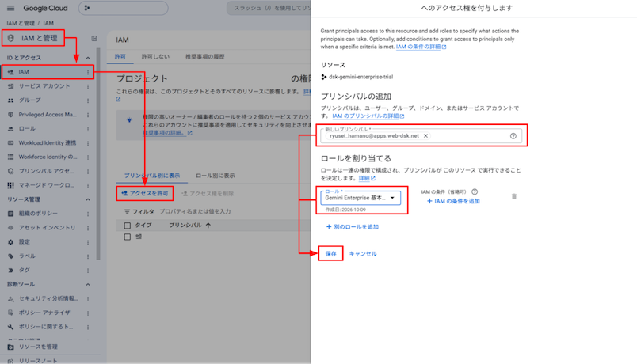
Task: Open the ロール dropdown showing Gemini Enterprise
Action: click(360, 198)
